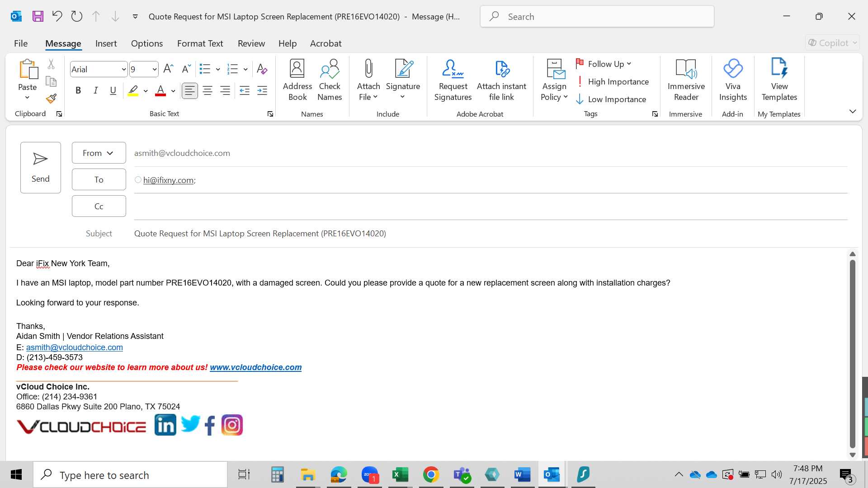
Task: Toggle italic formatting
Action: [96, 91]
